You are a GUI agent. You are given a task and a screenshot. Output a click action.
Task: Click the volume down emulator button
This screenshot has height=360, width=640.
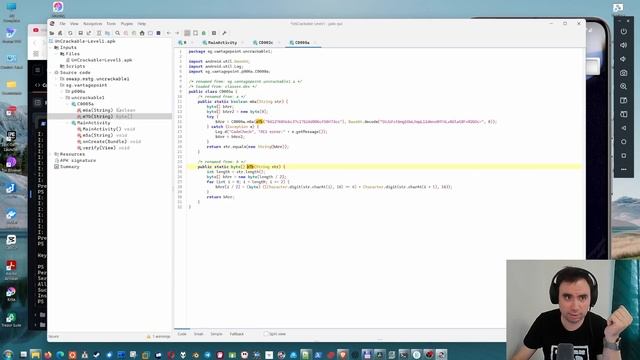click(624, 59)
